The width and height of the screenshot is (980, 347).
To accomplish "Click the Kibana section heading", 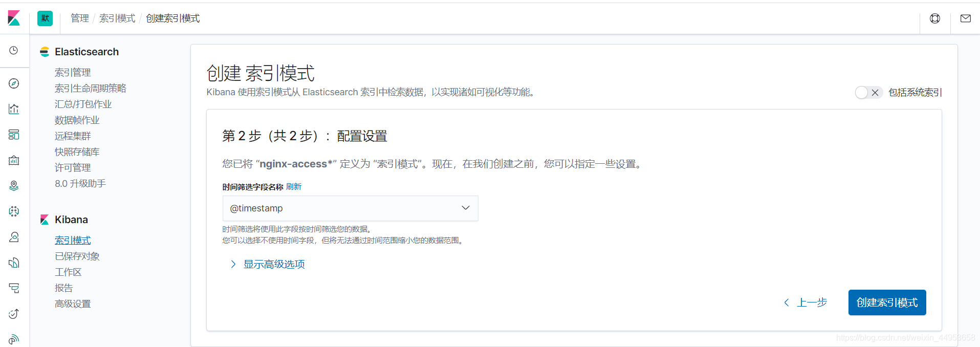I will pyautogui.click(x=71, y=220).
